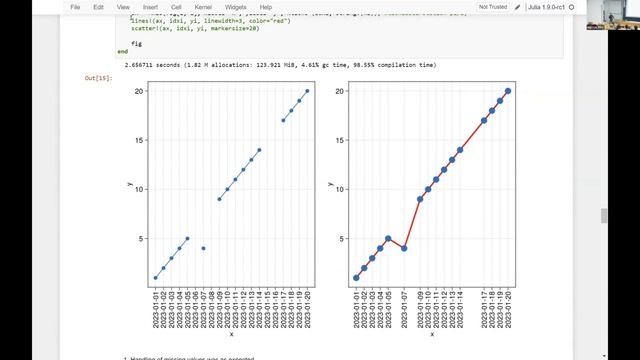Click the 'end' keyword in code cell
This screenshot has height=360, width=640.
[x=122, y=51]
